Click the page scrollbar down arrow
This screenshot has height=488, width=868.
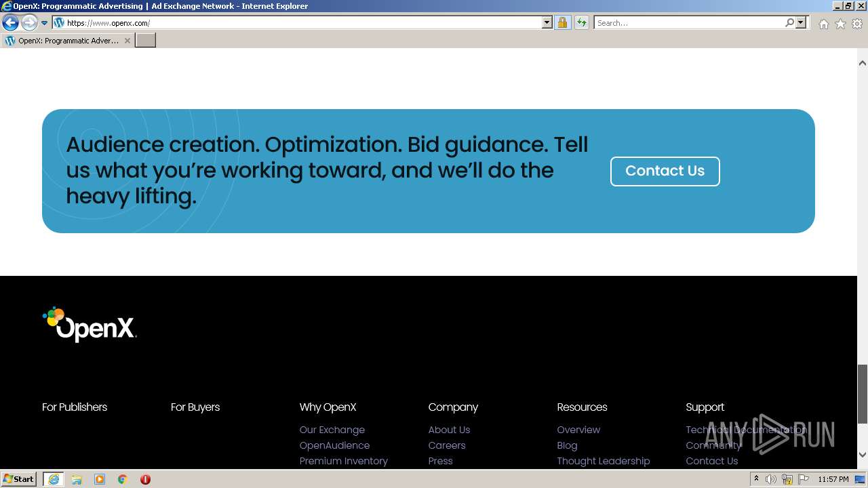pyautogui.click(x=863, y=455)
